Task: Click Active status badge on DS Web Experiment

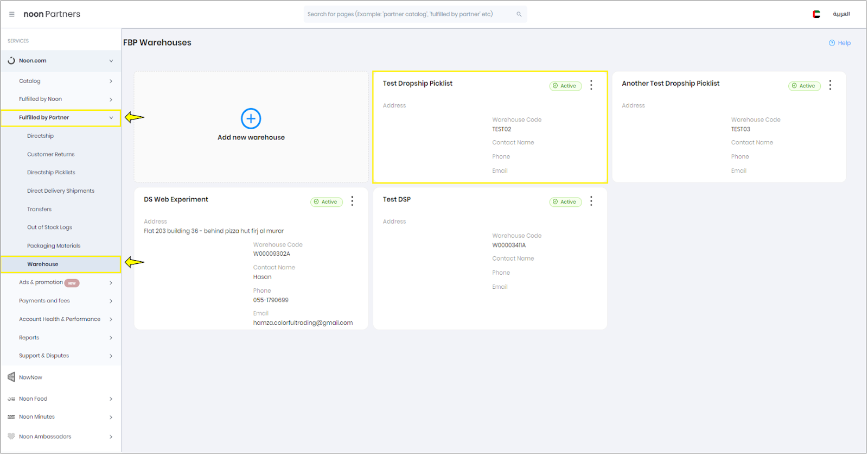Action: point(327,202)
